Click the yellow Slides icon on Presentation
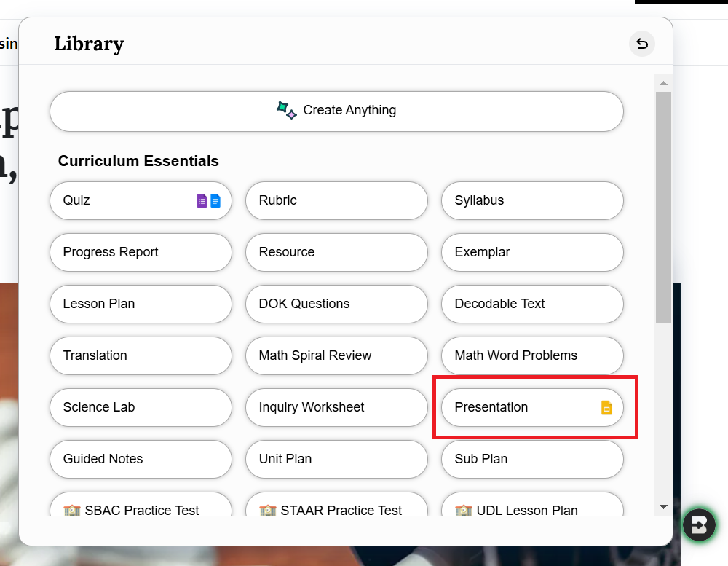The image size is (728, 566). (x=606, y=408)
